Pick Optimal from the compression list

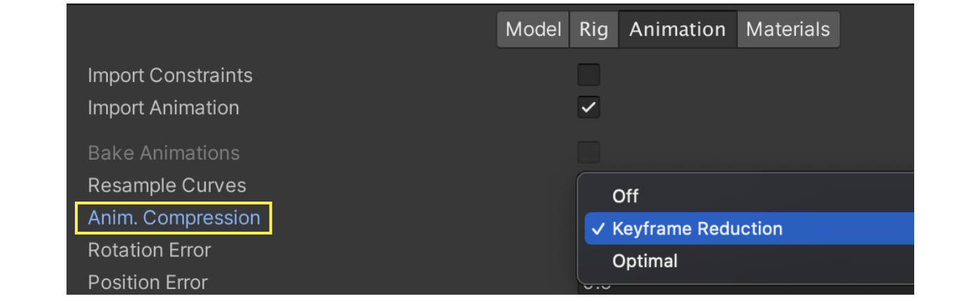click(645, 261)
